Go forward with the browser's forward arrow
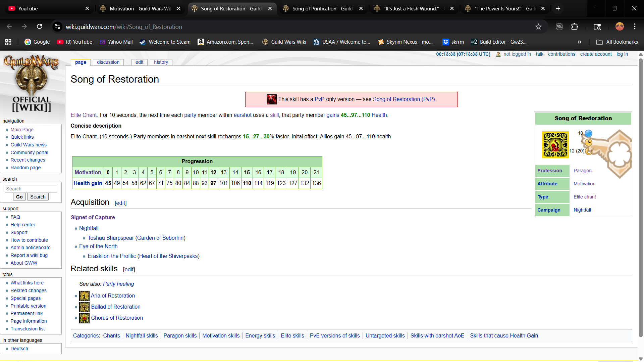Image resolution: width=644 pixels, height=362 pixels. point(24,27)
